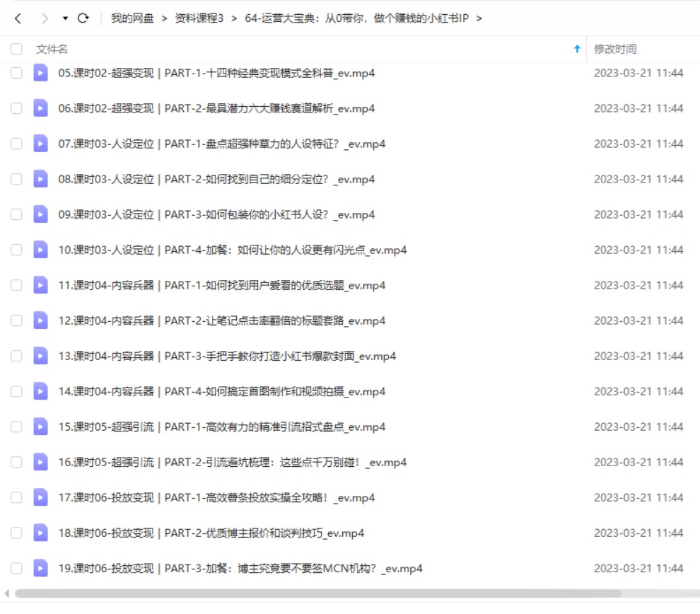Click video icon of 08.课时03 PART-2 file

[40, 179]
